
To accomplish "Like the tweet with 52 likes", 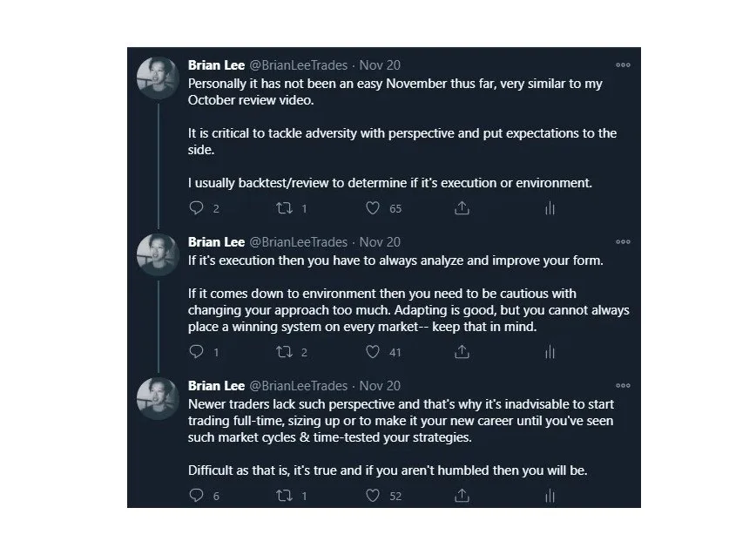I will 373,496.
